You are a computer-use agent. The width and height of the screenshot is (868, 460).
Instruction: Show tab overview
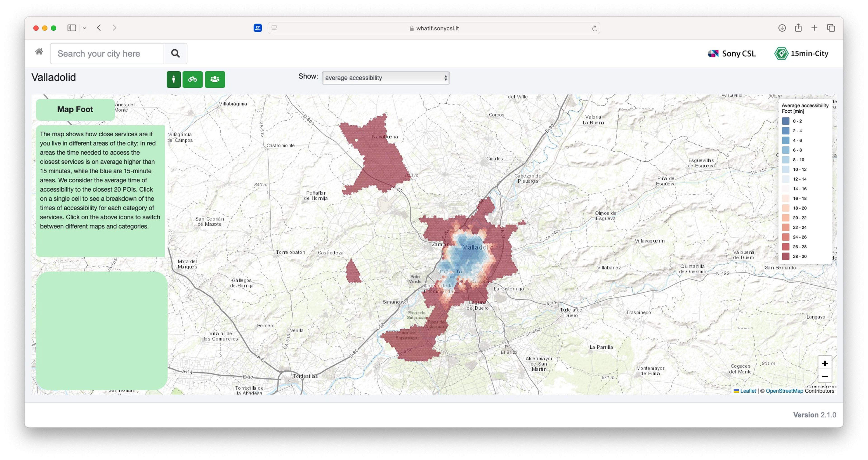[831, 28]
